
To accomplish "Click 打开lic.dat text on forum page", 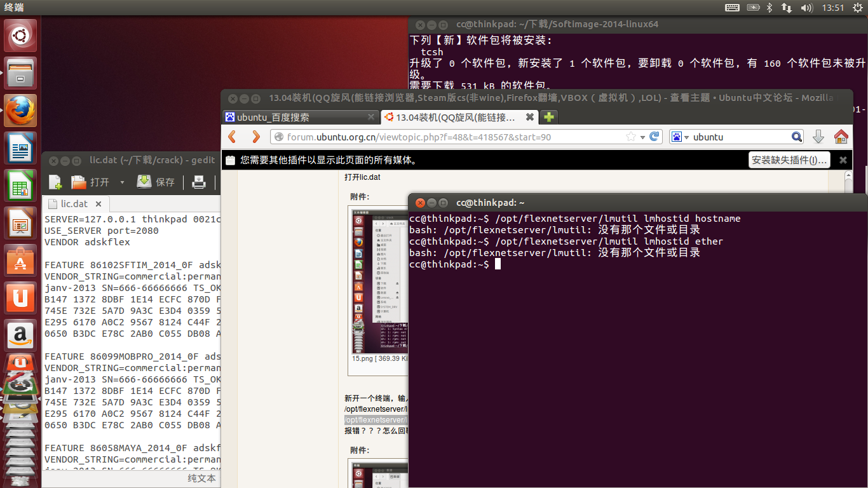I will [362, 177].
